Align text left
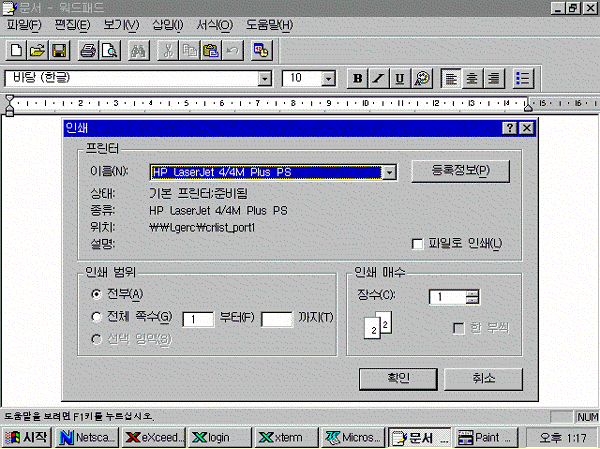600x449 pixels. [451, 78]
